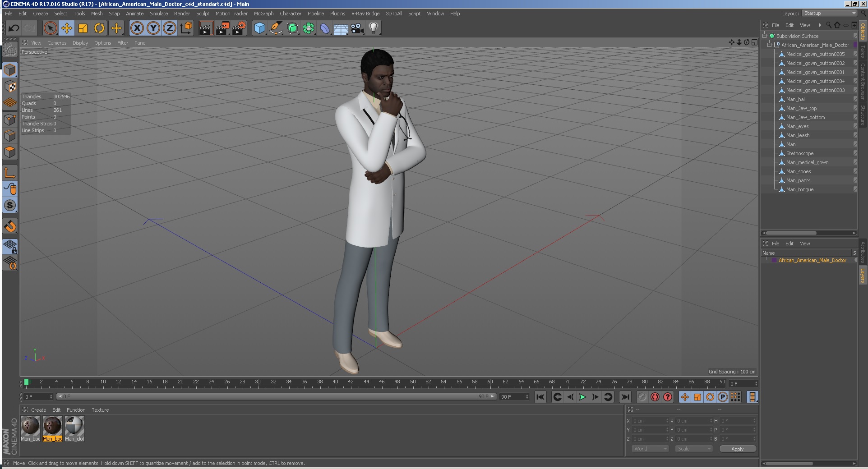This screenshot has height=469, width=868.
Task: Click the Undo arrow icon
Action: (14, 28)
